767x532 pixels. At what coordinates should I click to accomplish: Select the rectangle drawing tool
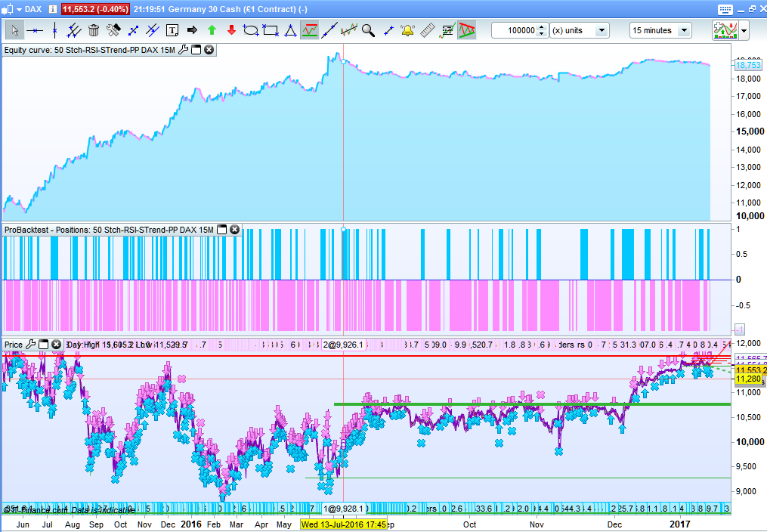click(x=271, y=30)
